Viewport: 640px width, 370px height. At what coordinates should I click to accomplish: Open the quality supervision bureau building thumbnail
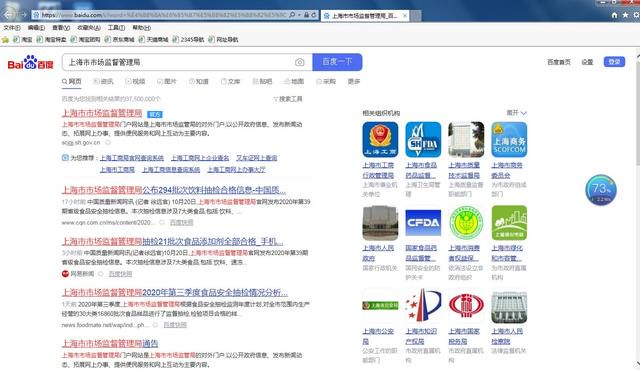point(466,140)
